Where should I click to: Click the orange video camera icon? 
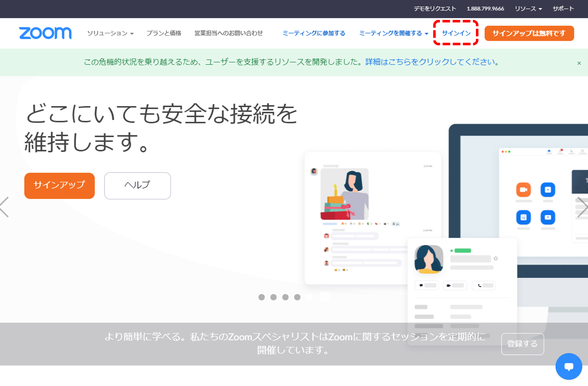click(523, 190)
